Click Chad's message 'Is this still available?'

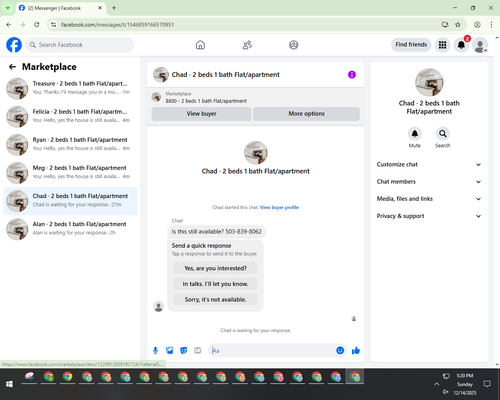pyautogui.click(x=217, y=232)
